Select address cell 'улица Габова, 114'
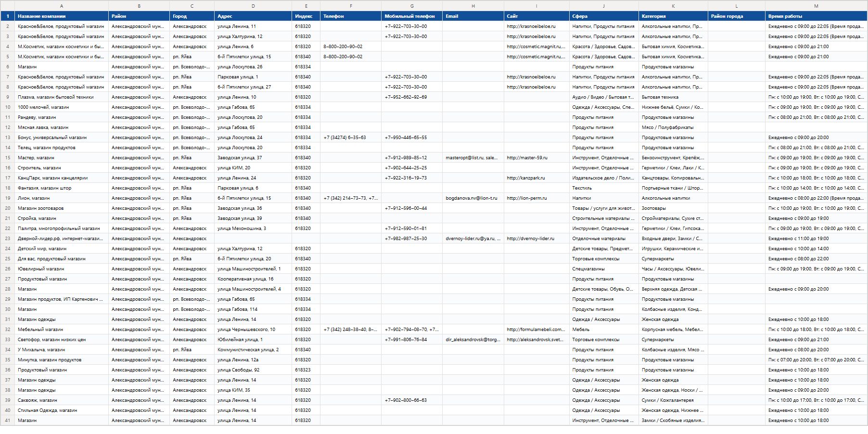This screenshot has height=434, width=868. pos(253,309)
